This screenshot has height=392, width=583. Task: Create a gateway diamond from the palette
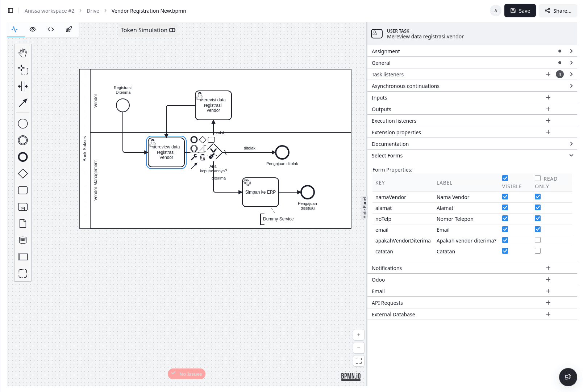coord(23,174)
